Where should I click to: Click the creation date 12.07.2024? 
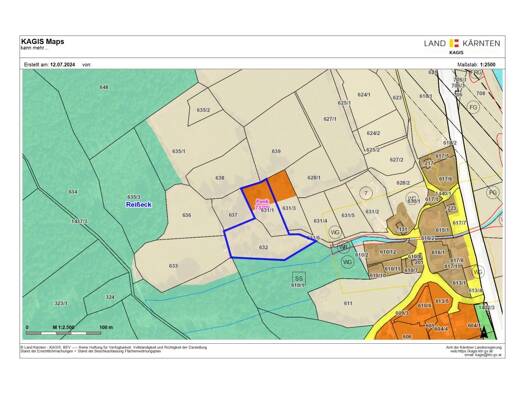pyautogui.click(x=63, y=65)
